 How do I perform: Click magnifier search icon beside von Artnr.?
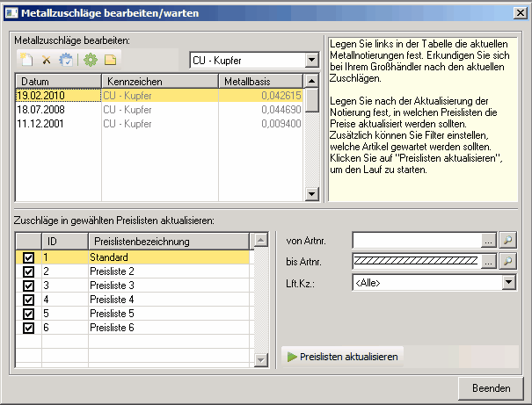tap(507, 240)
